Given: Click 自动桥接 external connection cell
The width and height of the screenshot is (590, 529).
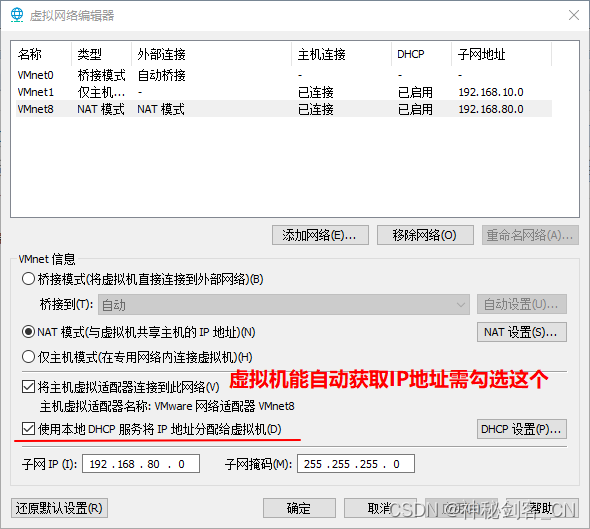Looking at the screenshot, I should click(161, 75).
